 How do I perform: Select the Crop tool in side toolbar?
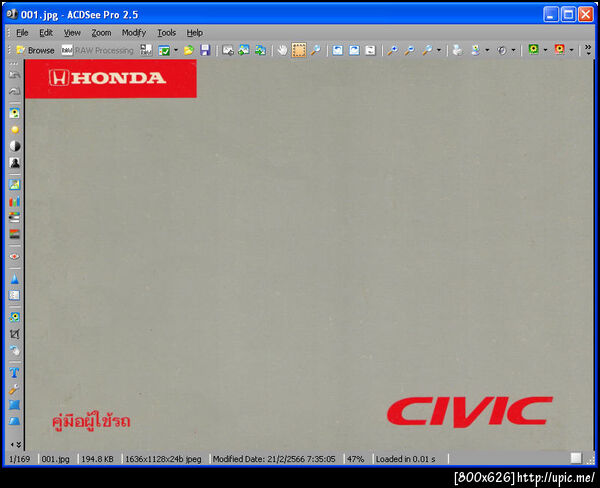(x=15, y=334)
